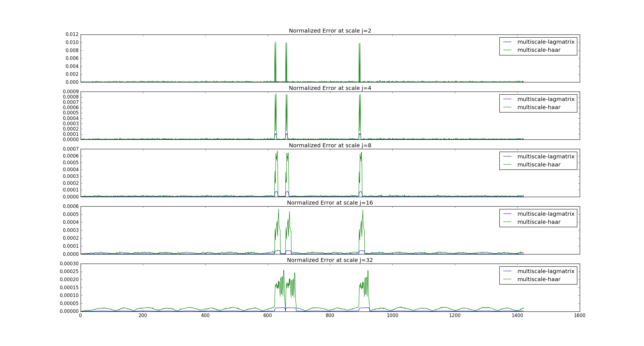Click the 0.00030 y-axis label in bottom plot

[x=69, y=264]
